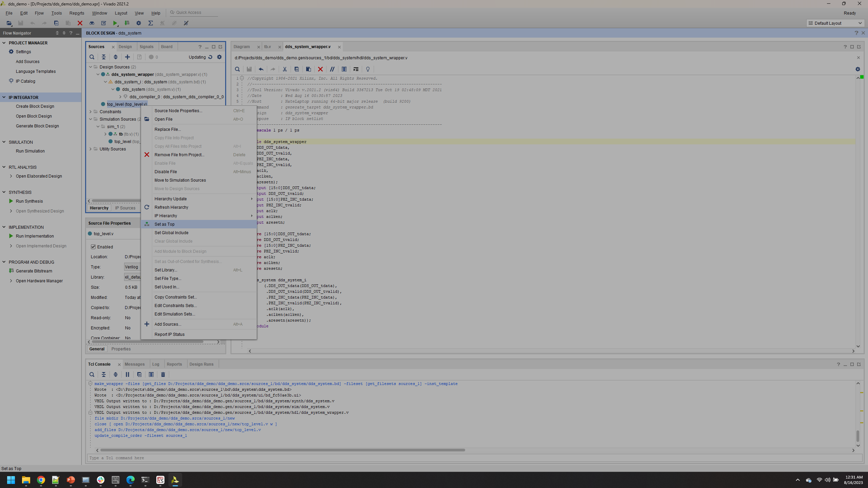The height and width of the screenshot is (488, 868).
Task: Click the Toggle line comments icon
Action: [x=332, y=69]
